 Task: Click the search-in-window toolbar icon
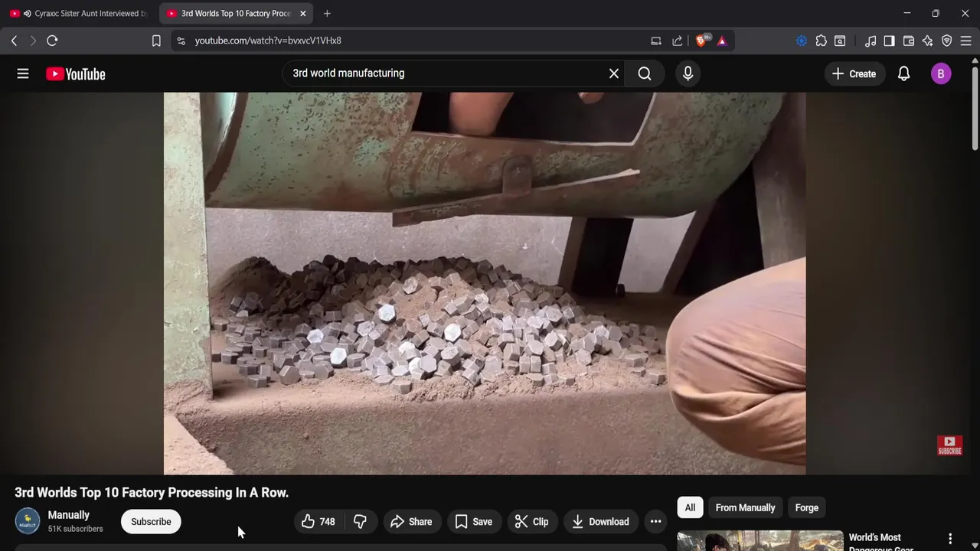840,41
